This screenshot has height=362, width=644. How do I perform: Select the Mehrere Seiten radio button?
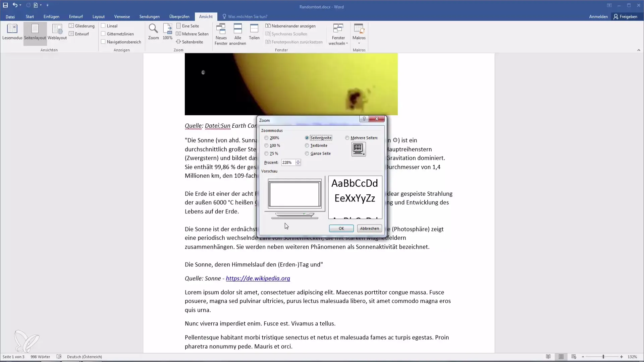pyautogui.click(x=347, y=138)
